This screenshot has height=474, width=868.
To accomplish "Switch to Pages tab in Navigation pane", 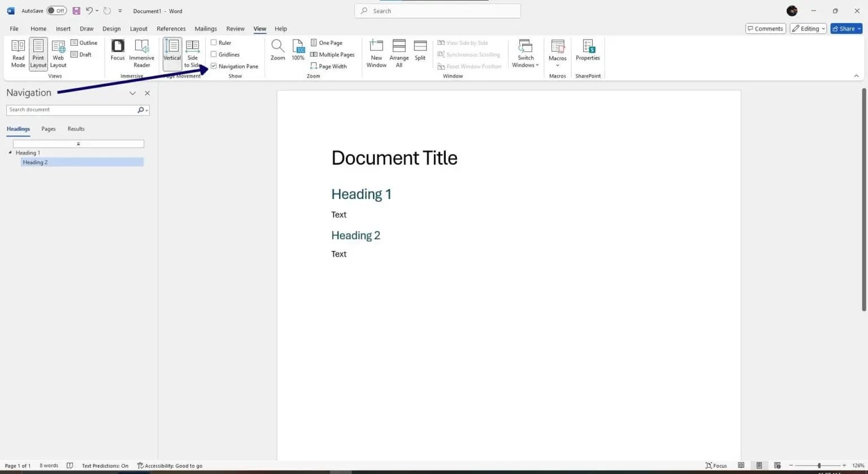I will coord(49,129).
